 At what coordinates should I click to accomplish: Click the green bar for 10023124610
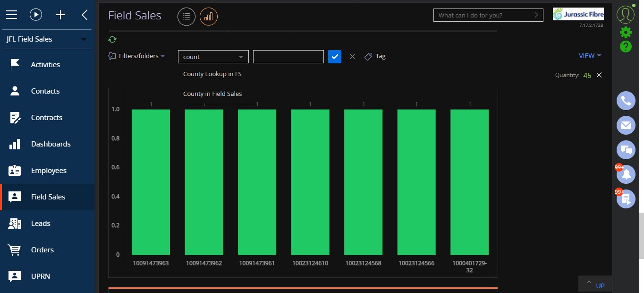coord(310,182)
